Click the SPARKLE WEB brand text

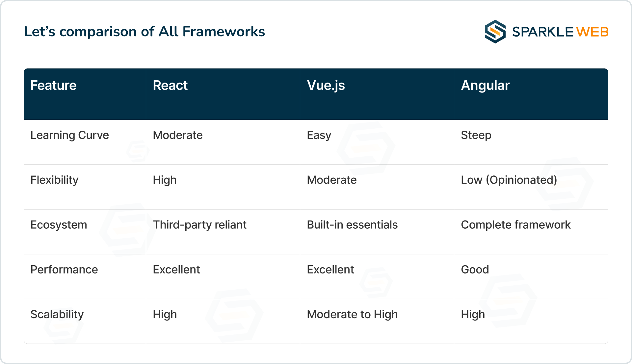(560, 32)
